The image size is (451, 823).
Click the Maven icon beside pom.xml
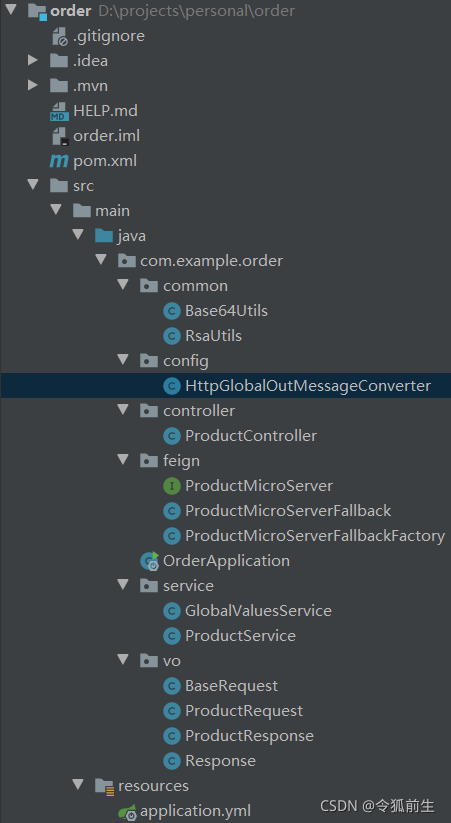pos(59,161)
